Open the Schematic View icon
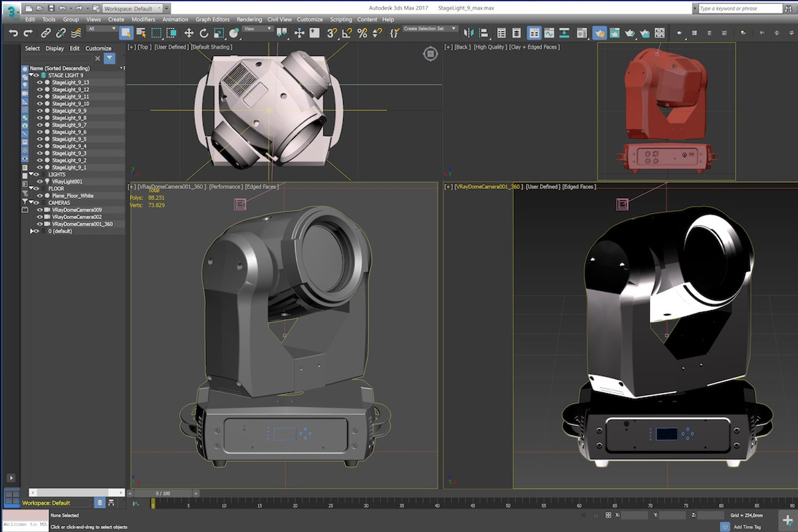Screen dimensions: 798x532 coord(564,33)
